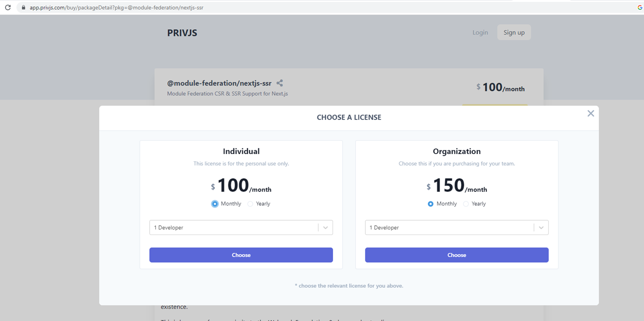This screenshot has height=321, width=644.
Task: Select Monthly billing for Individual license
Action: click(x=215, y=204)
